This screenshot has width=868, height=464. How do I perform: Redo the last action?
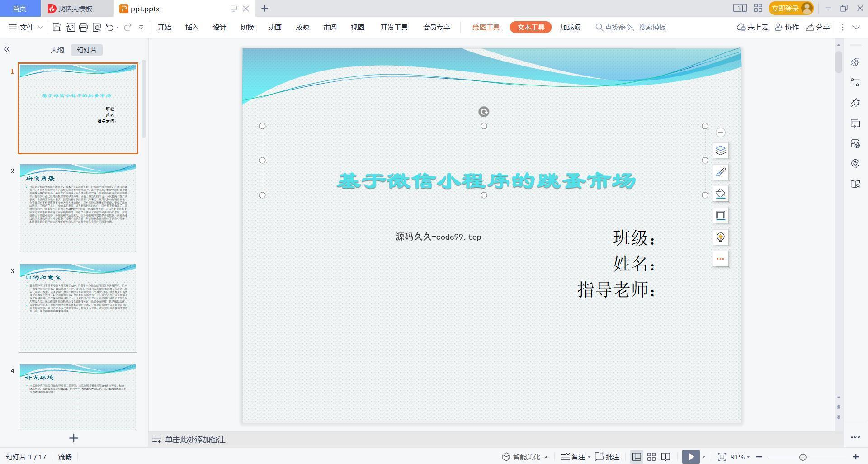click(x=127, y=27)
